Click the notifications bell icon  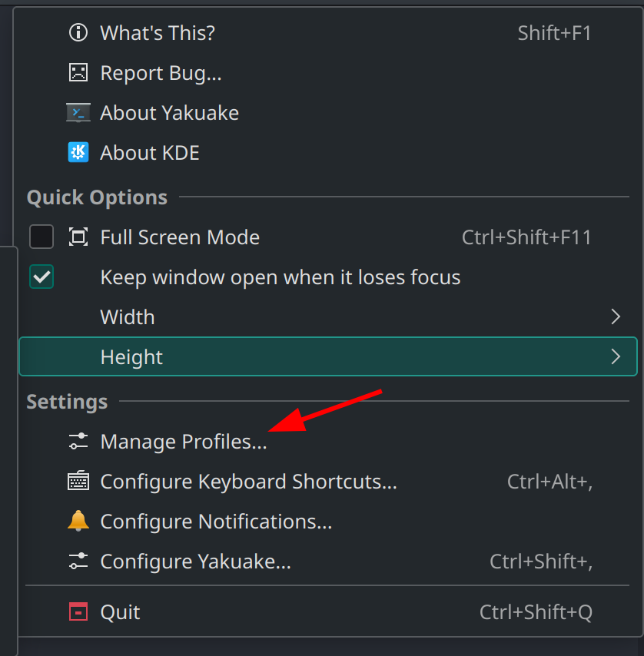point(78,521)
